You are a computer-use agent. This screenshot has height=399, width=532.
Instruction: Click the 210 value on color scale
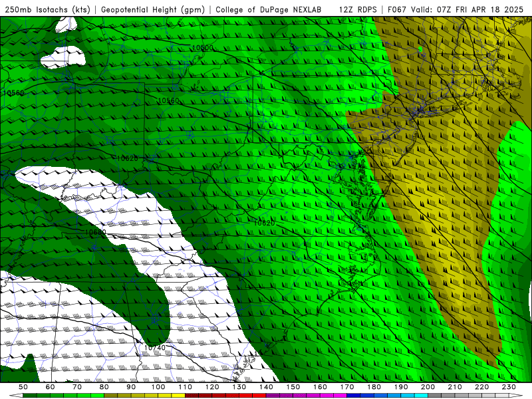coord(455,387)
